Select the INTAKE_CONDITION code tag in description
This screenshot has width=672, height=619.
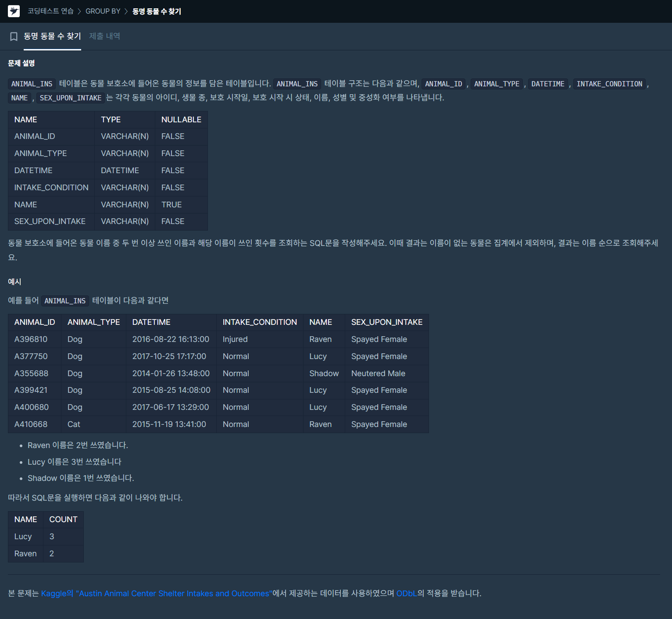tap(609, 84)
